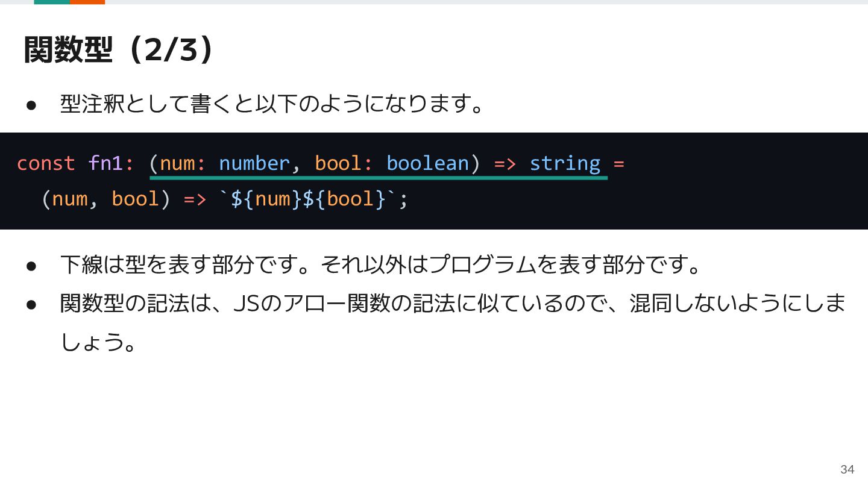Viewport: 868px width, 488px height.
Task: Click the orange segment of the top progress bar
Action: [x=87, y=2]
